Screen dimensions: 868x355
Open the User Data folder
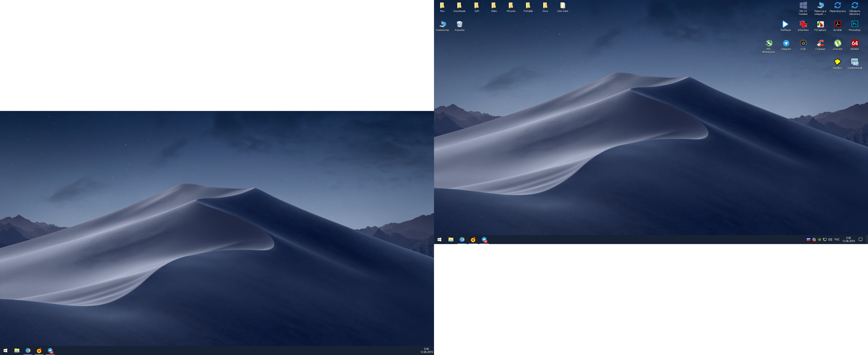562,7
